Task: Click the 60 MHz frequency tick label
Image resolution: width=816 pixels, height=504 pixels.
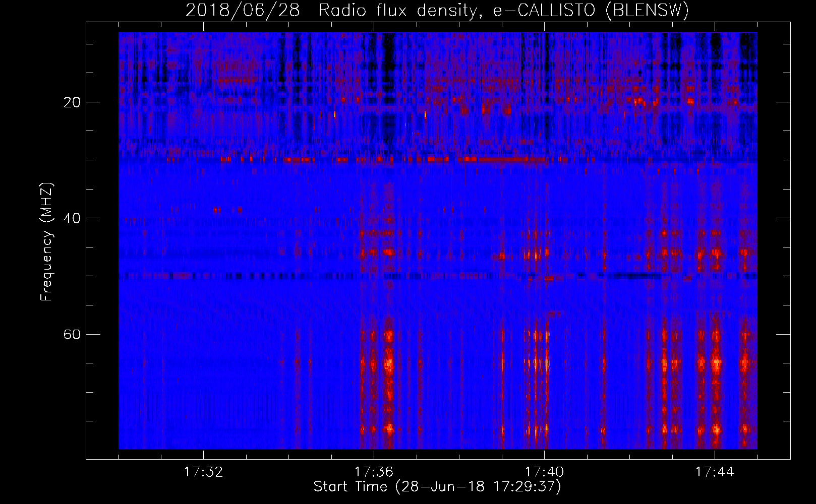Action: point(73,334)
